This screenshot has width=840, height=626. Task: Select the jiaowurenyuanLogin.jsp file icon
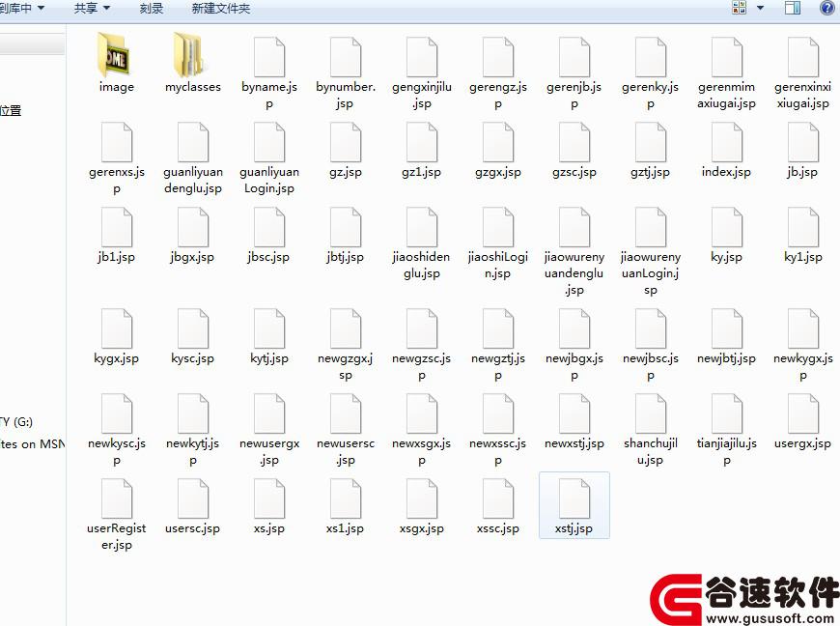point(651,227)
